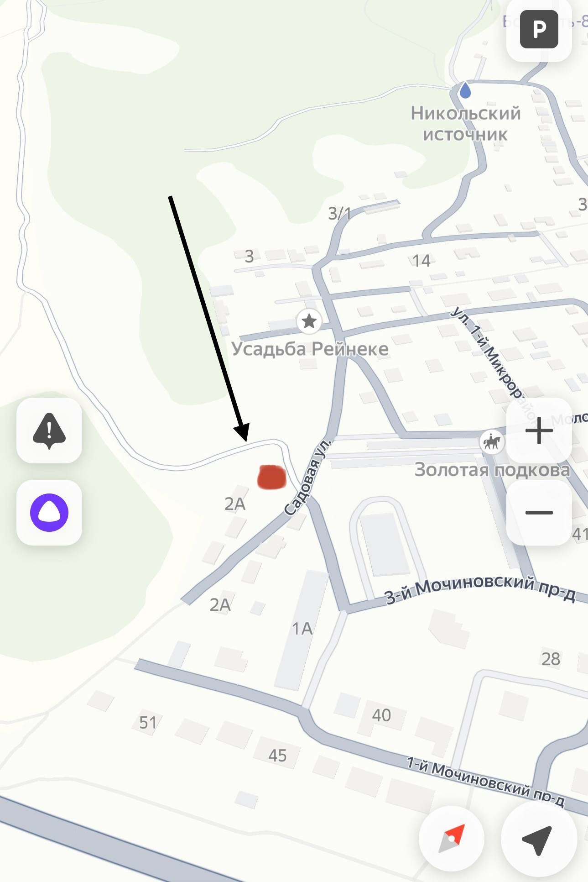Select building number 45
Image resolution: width=588 pixels, height=882 pixels.
pos(277,756)
